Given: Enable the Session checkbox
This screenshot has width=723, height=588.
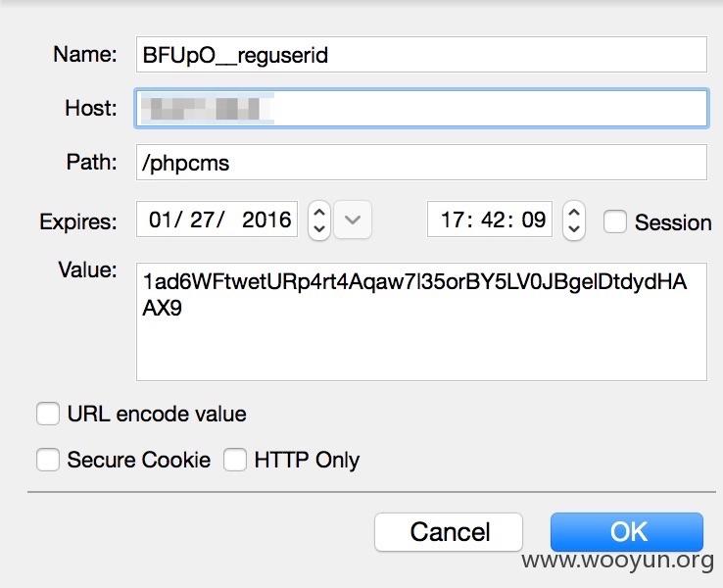Looking at the screenshot, I should [x=615, y=221].
